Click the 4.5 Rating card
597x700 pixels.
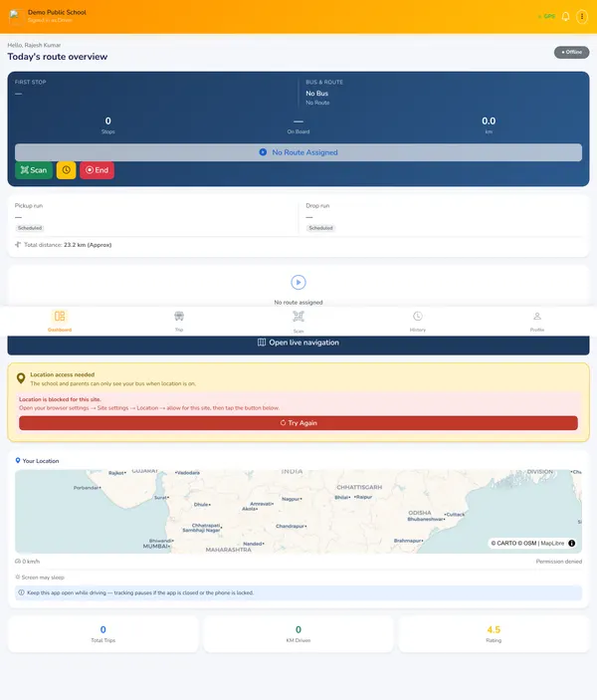click(494, 634)
